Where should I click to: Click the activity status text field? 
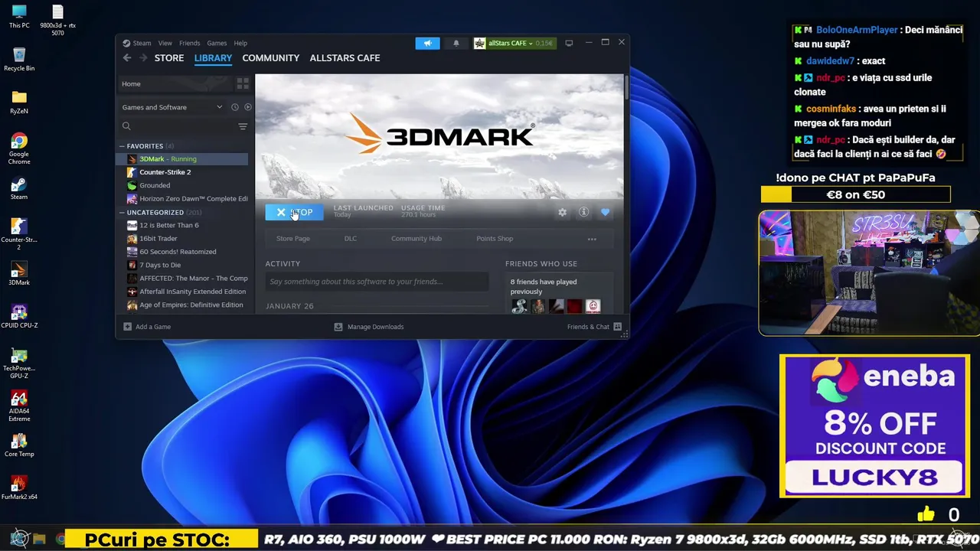(x=377, y=282)
